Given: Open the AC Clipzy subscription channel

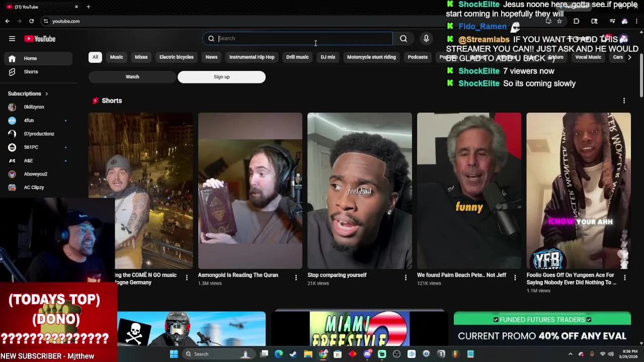Looking at the screenshot, I should 38,188.
